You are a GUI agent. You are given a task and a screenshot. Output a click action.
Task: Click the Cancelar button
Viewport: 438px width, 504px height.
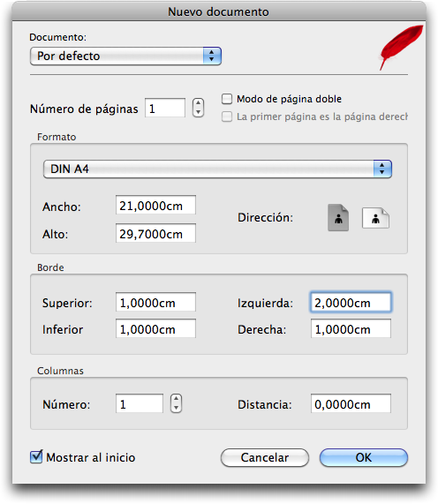point(265,457)
